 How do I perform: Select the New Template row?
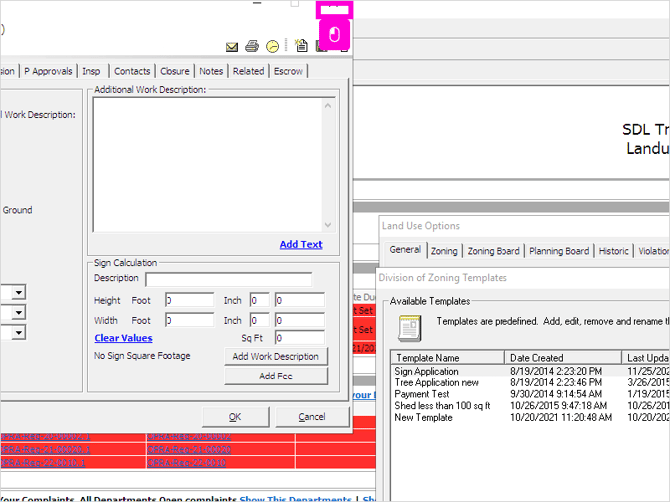(x=423, y=417)
